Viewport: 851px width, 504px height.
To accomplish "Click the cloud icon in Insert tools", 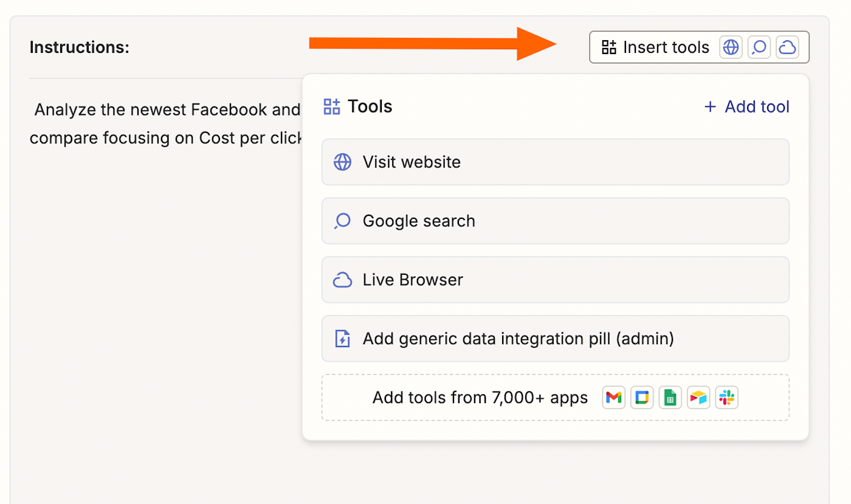I will click(788, 47).
